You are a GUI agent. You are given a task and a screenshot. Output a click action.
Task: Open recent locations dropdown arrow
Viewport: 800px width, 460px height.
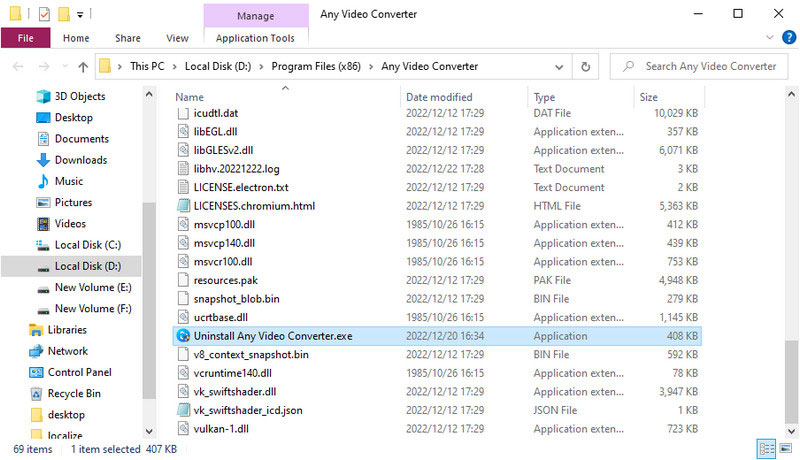(65, 66)
